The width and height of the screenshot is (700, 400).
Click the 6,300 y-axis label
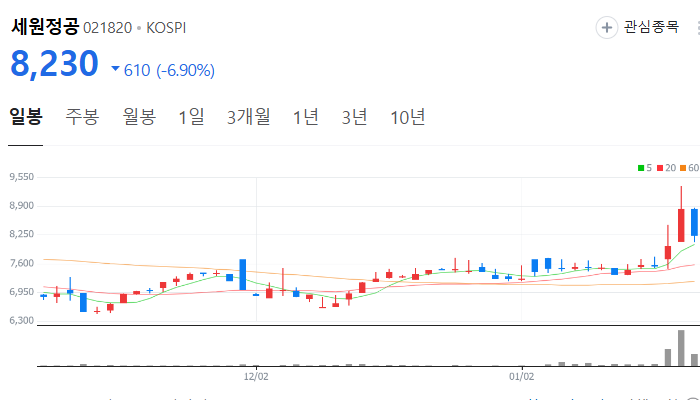click(21, 321)
